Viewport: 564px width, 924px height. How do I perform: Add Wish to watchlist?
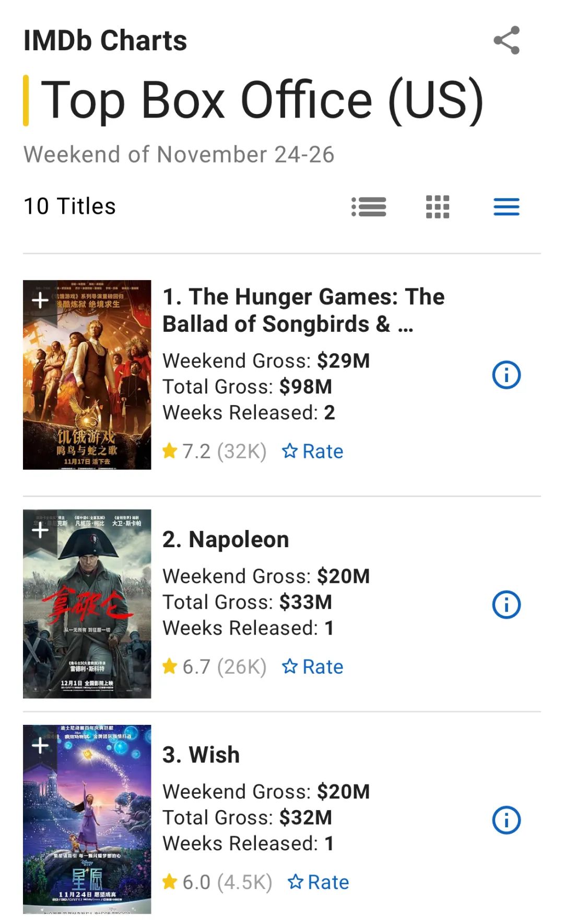pos(40,746)
